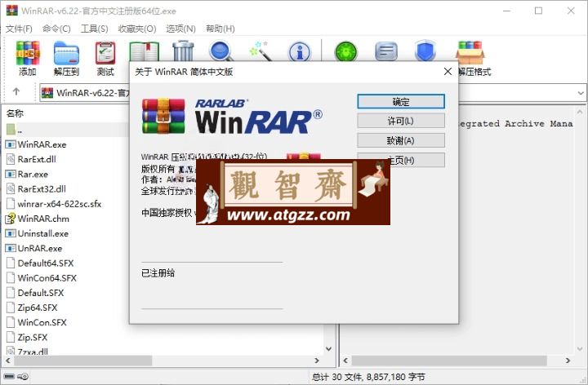This screenshot has height=385, width=588.
Task: Click the Name (名称) column header
Action: (15, 113)
